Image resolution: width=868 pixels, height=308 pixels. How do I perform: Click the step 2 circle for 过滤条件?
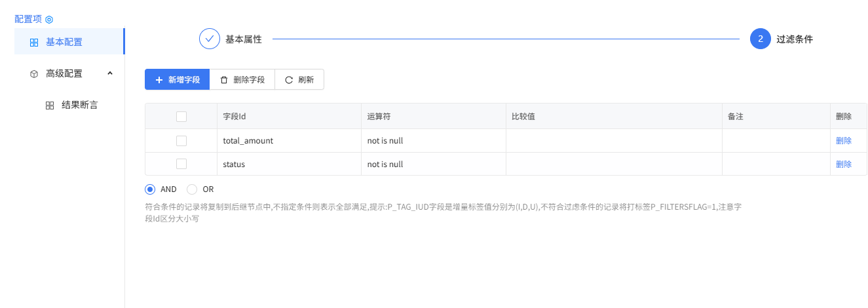(761, 39)
